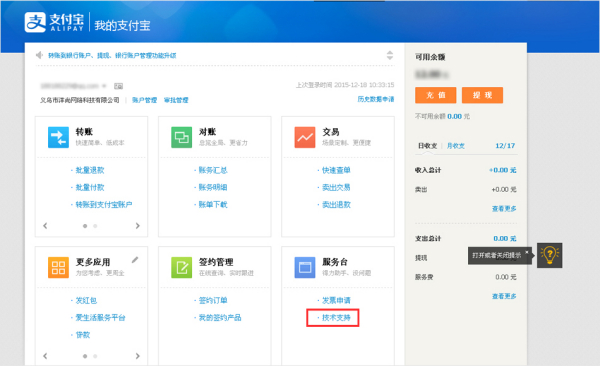Open the 转账 transfer card icon
The width and height of the screenshot is (600, 366).
pyautogui.click(x=58, y=137)
